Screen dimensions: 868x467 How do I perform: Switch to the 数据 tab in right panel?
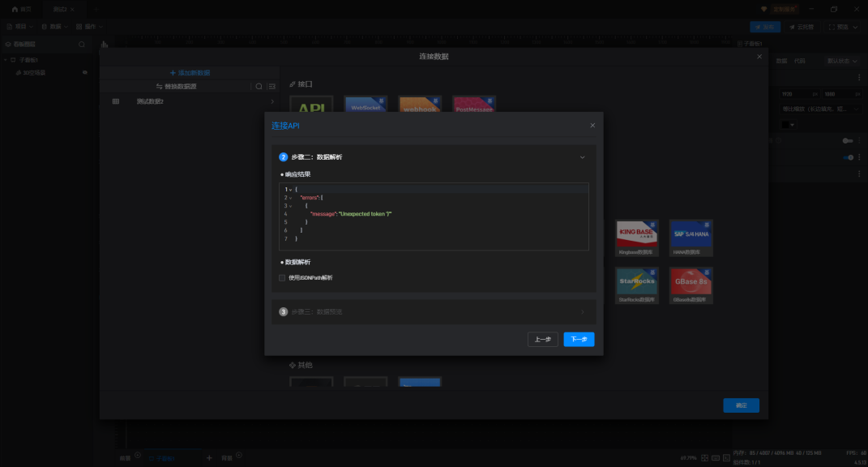(x=781, y=61)
